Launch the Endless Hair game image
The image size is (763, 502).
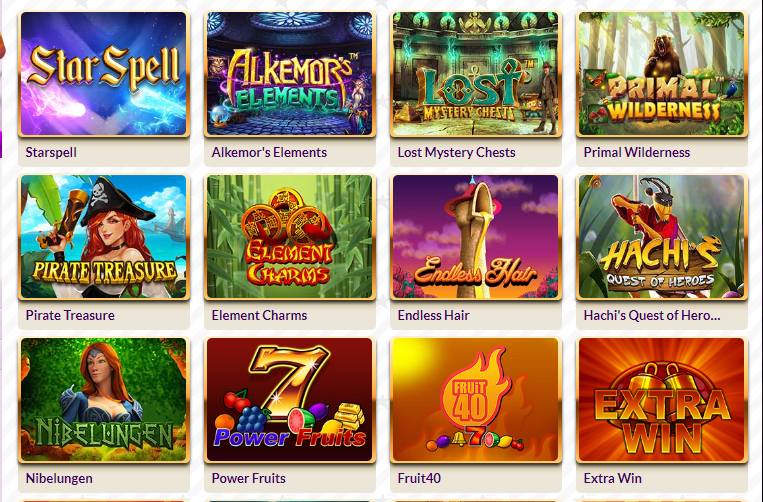coord(475,237)
